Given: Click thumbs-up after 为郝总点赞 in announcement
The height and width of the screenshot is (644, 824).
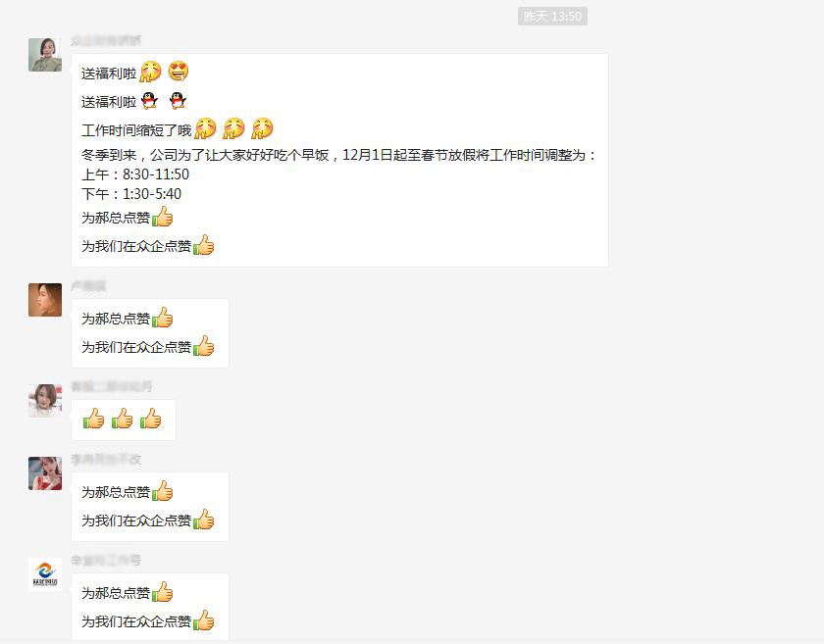Looking at the screenshot, I should pos(163,217).
